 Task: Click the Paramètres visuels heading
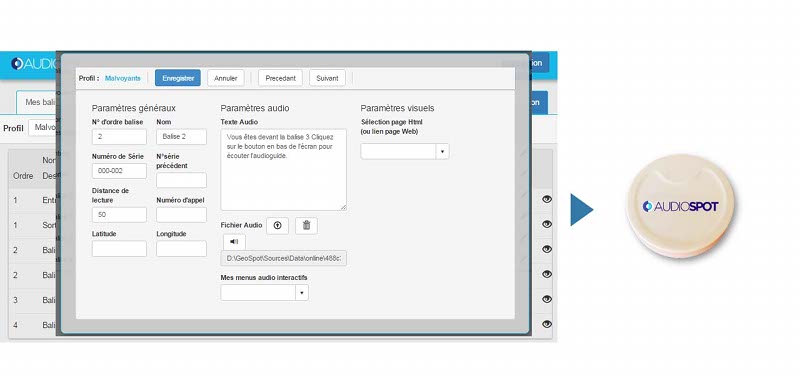pyautogui.click(x=397, y=108)
